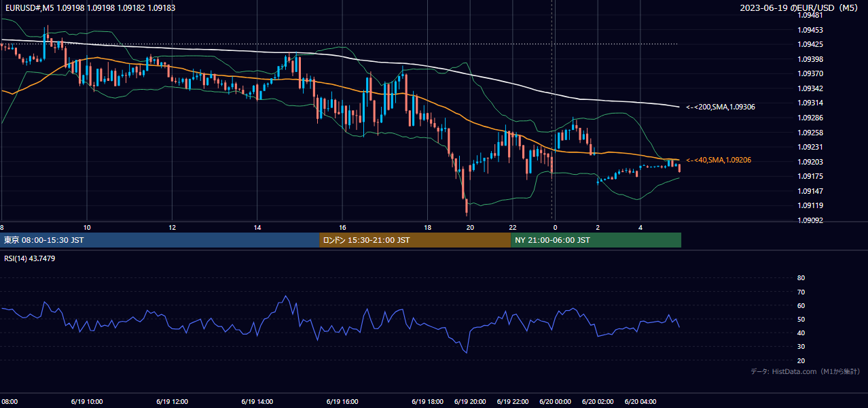
Task: Click RSI scale level 60
Action: (801, 305)
